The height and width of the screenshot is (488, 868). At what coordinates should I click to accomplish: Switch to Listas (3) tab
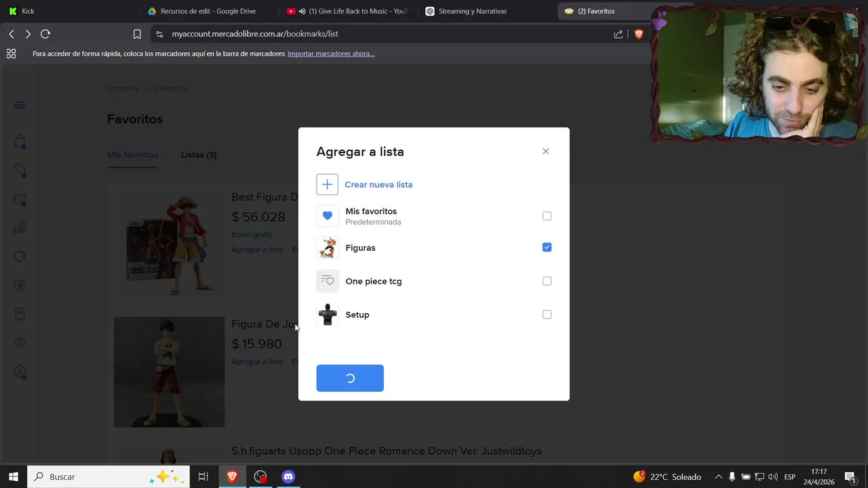tap(199, 155)
